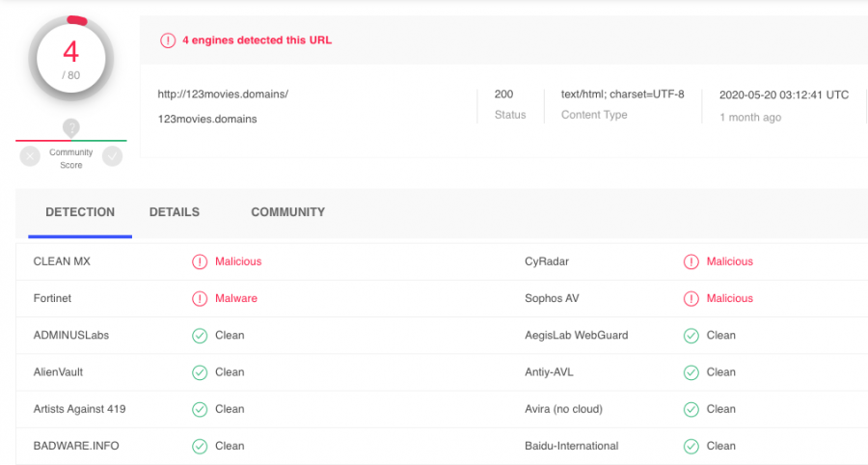Click the Sophos AV malicious warning icon
The image size is (868, 465).
691,299
